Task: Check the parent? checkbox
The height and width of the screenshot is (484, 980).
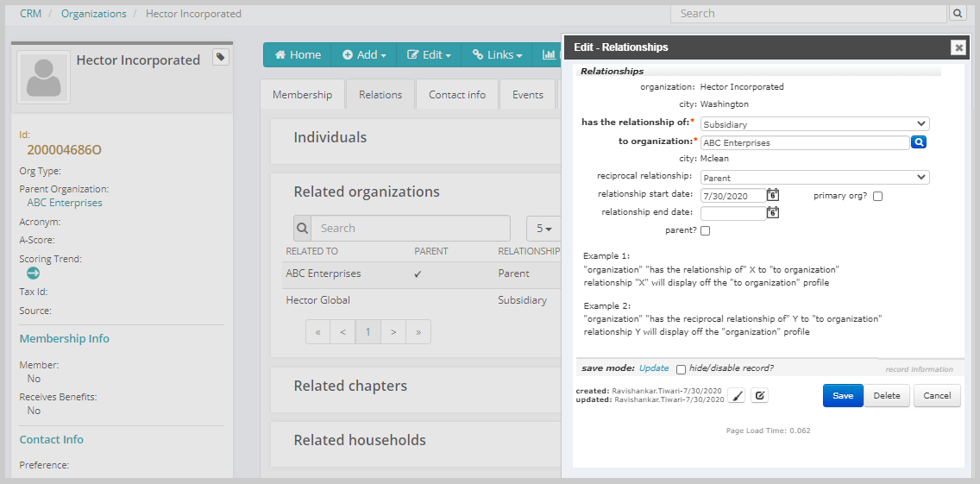Action: pyautogui.click(x=705, y=230)
